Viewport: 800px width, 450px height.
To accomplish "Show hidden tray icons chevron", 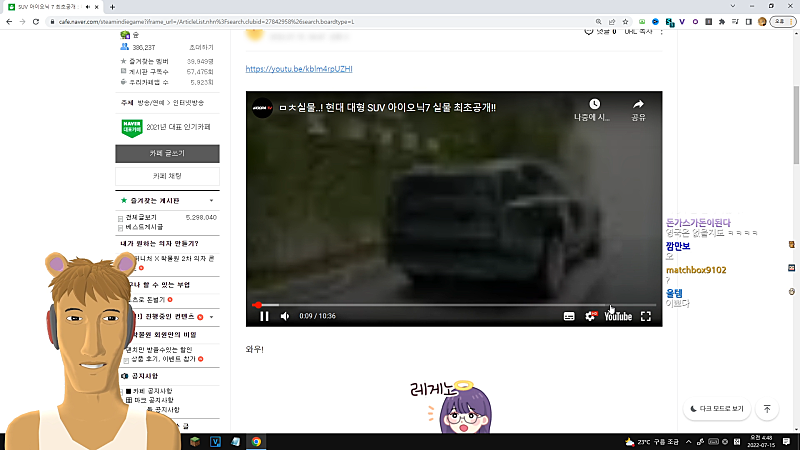I will [688, 442].
